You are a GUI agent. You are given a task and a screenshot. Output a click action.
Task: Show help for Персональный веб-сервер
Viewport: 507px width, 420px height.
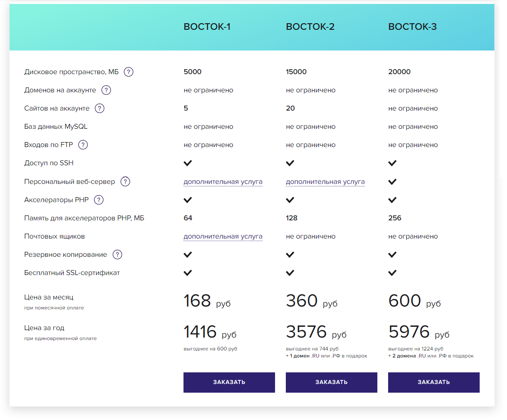pos(125,181)
